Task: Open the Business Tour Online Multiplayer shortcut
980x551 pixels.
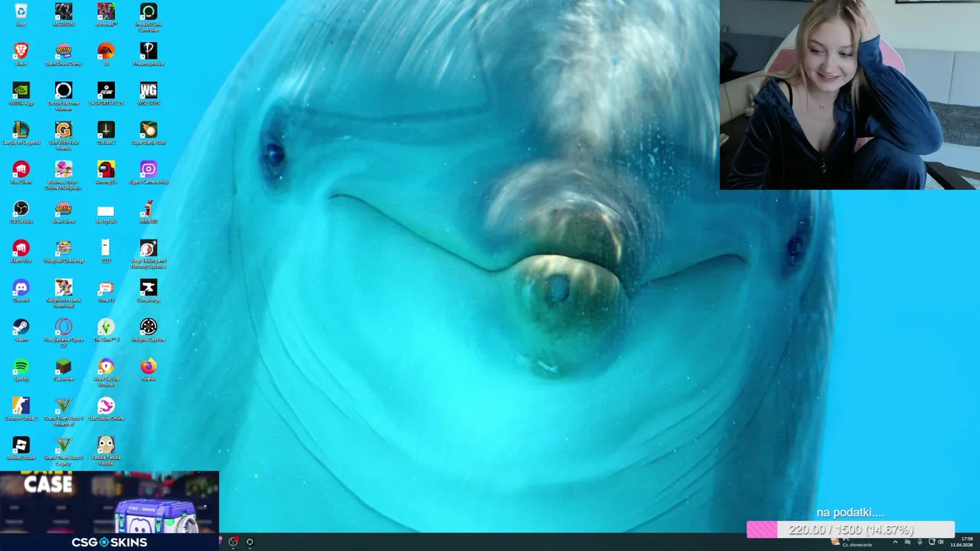Action: [64, 175]
